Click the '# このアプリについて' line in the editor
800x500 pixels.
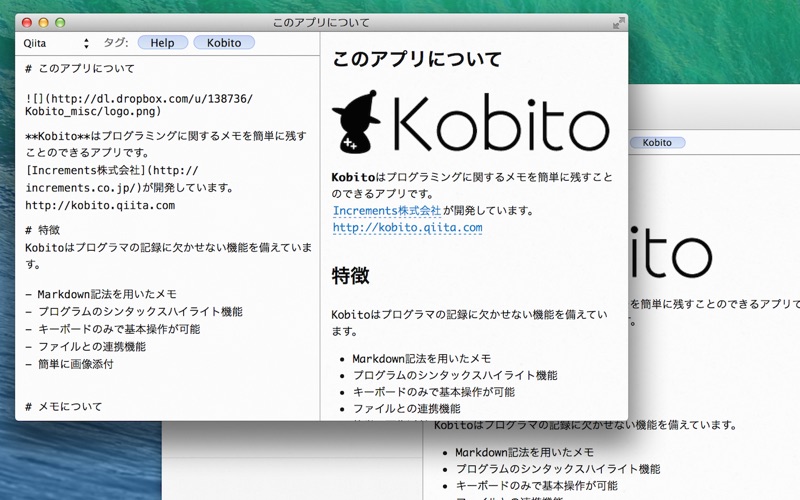(x=80, y=68)
